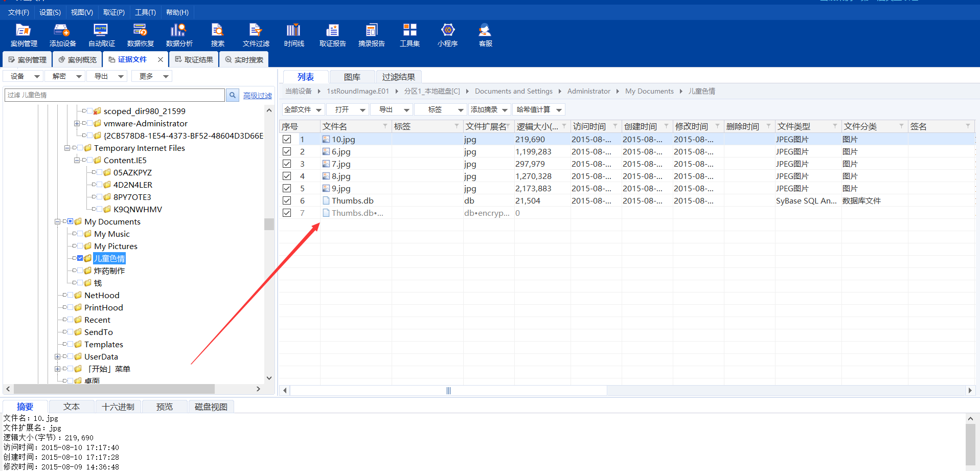Click the 过滤 儿童色情 filter input field
980x471 pixels.
[115, 95]
